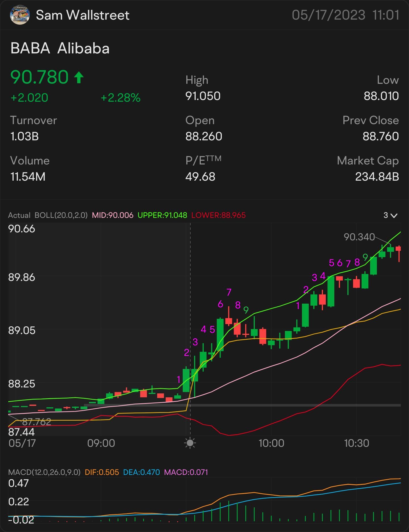Click the MACD 0.47 axis label
This screenshot has height=532, width=409.
point(18,483)
